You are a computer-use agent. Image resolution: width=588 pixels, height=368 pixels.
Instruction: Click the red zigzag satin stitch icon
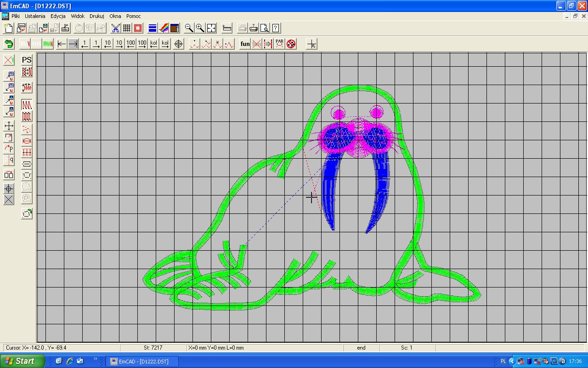click(27, 105)
